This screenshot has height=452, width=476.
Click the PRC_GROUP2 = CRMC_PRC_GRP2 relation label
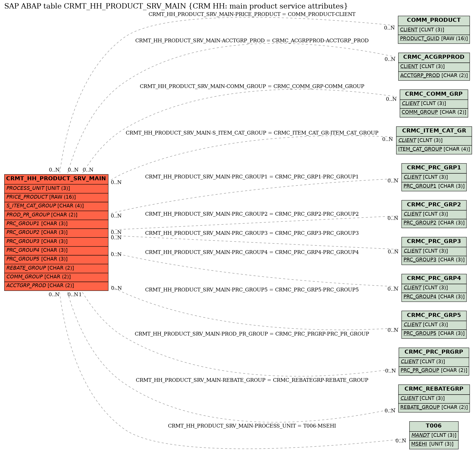pos(252,214)
